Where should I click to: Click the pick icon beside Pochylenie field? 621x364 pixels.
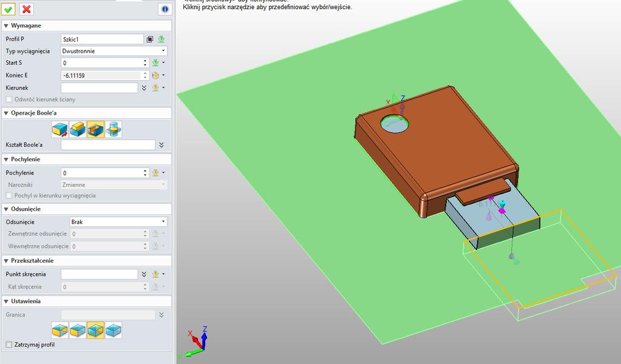coord(155,173)
